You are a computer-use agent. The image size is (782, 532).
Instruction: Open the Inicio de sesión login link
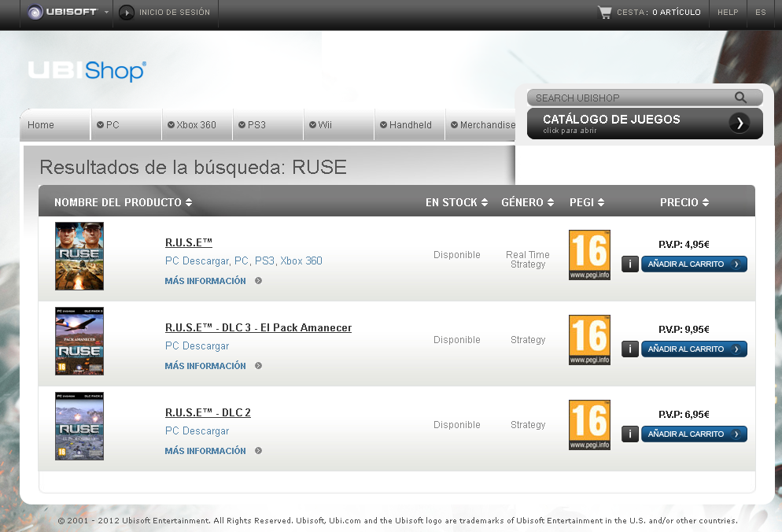point(174,12)
